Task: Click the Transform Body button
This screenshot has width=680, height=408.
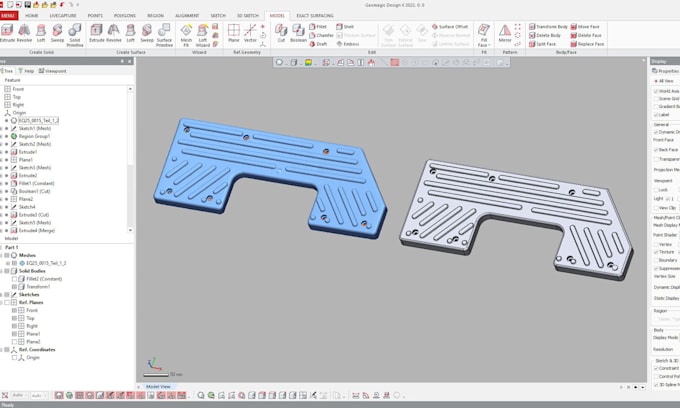Action: [x=548, y=26]
